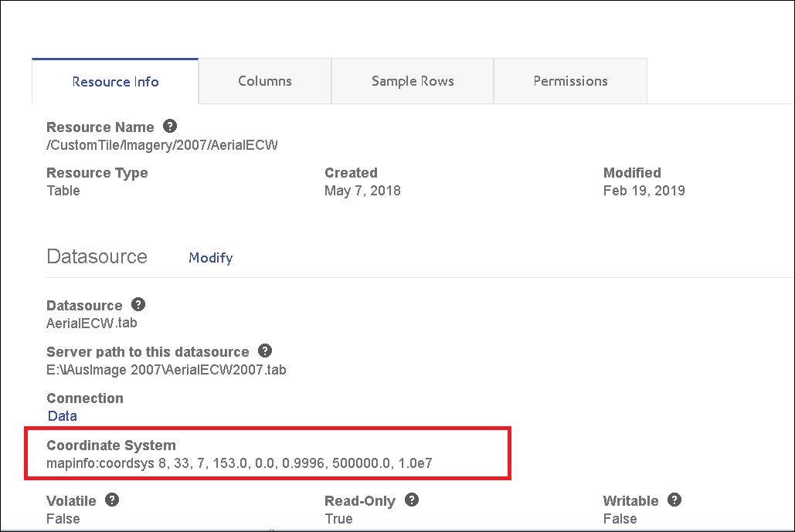The width and height of the screenshot is (795, 532).
Task: Click the Datasource section heading
Action: 97,257
